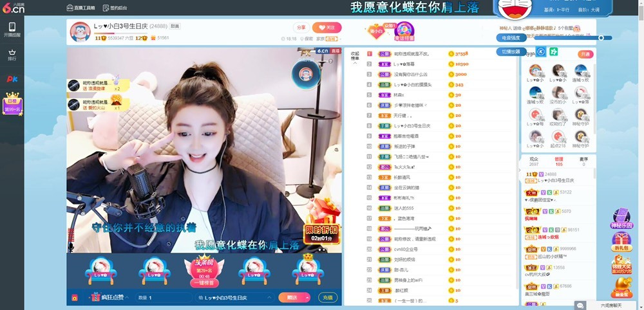Image resolution: width=644 pixels, height=310 pixels.
Task: Click the 分享 share button
Action: pyautogui.click(x=301, y=28)
